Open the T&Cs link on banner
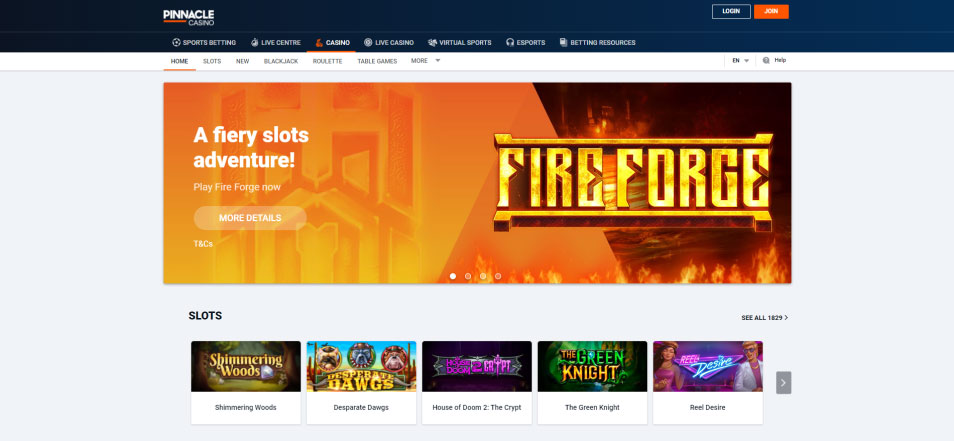Image resolution: width=954 pixels, height=441 pixels. coord(203,244)
